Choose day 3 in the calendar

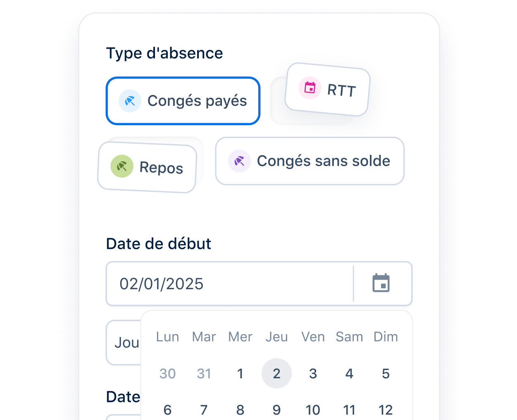[313, 373]
